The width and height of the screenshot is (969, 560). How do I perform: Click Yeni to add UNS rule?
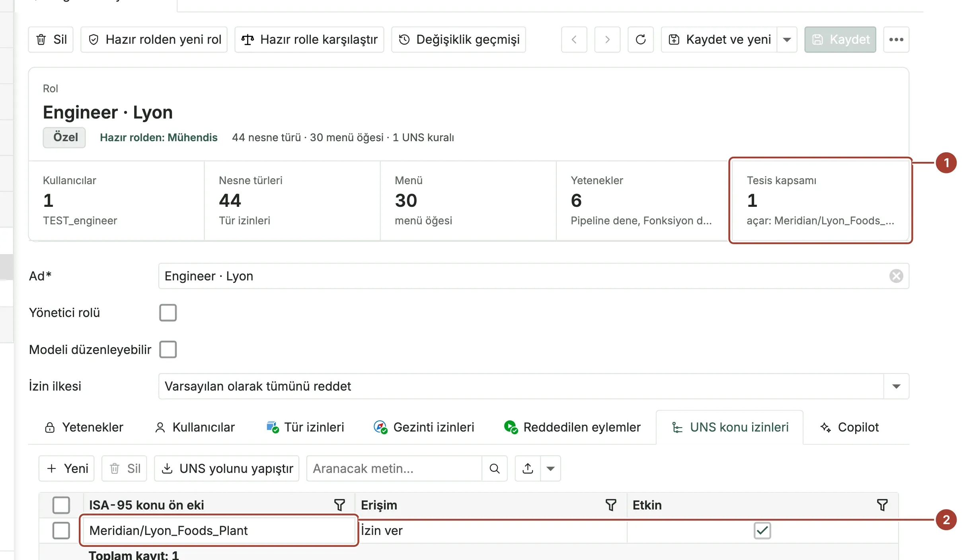pyautogui.click(x=67, y=469)
